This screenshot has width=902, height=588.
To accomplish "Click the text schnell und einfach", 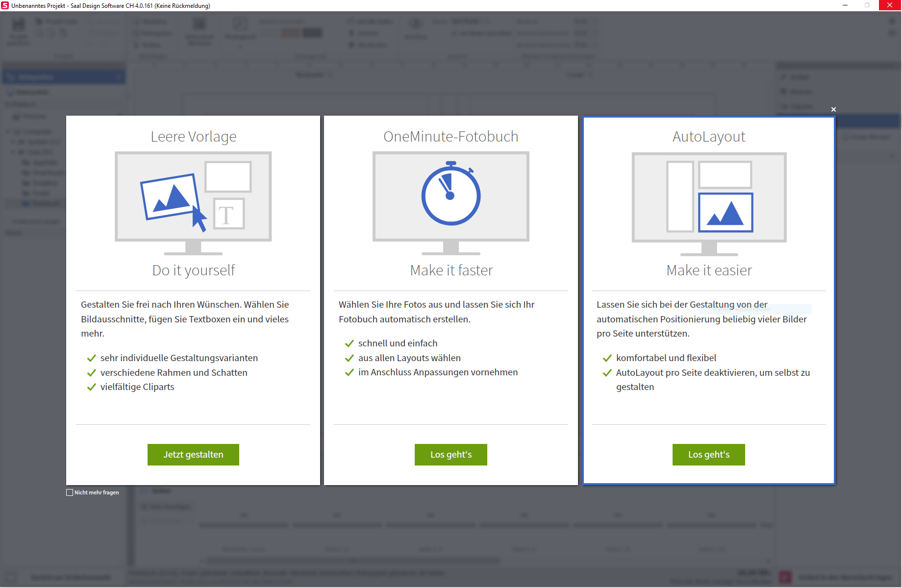I will pos(398,343).
